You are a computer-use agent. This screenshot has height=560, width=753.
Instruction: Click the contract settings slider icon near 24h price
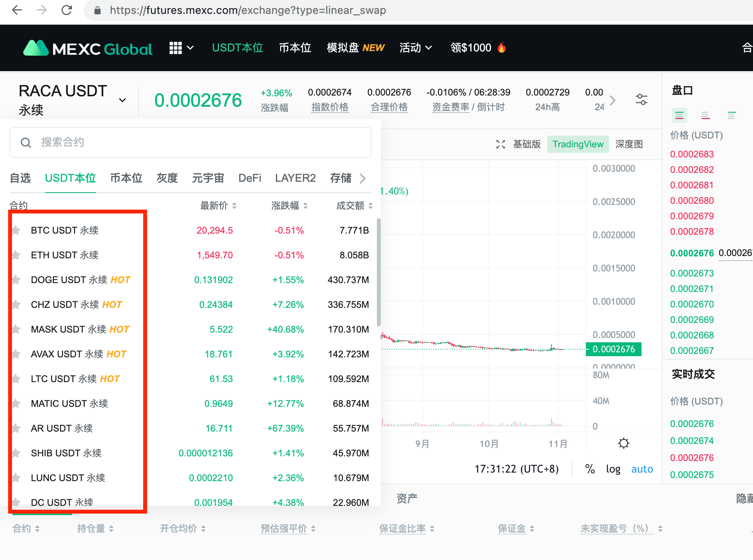[x=641, y=99]
